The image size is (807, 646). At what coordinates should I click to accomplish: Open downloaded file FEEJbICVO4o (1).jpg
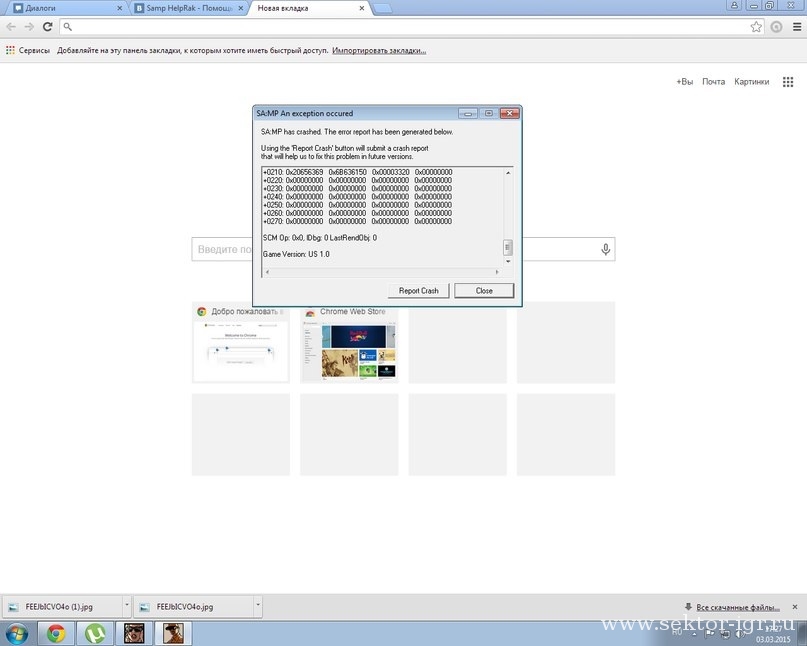[x=62, y=607]
